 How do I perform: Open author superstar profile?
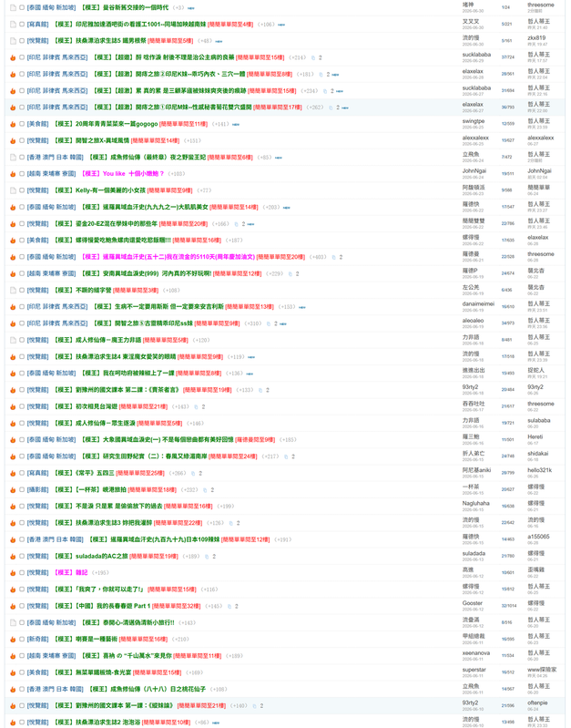pyautogui.click(x=474, y=670)
